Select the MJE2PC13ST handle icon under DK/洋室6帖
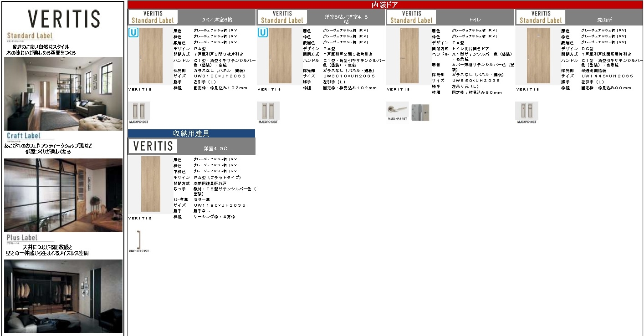The height and width of the screenshot is (336, 644). (x=139, y=111)
